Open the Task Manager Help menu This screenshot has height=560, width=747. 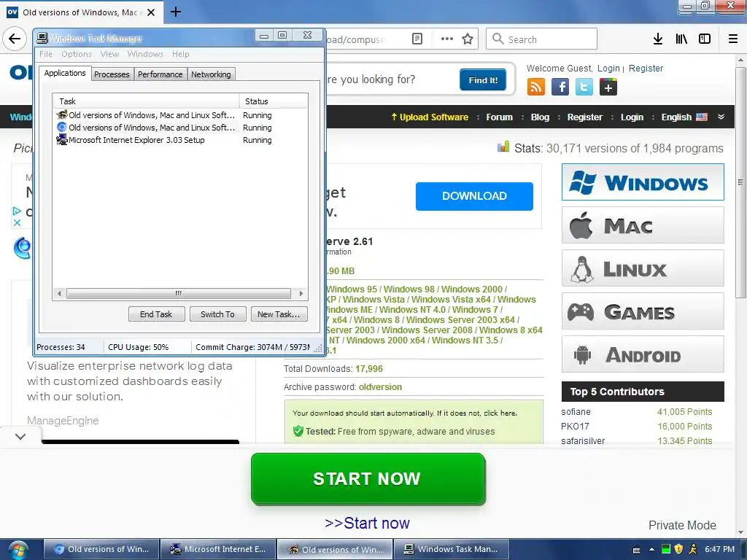pyautogui.click(x=181, y=54)
